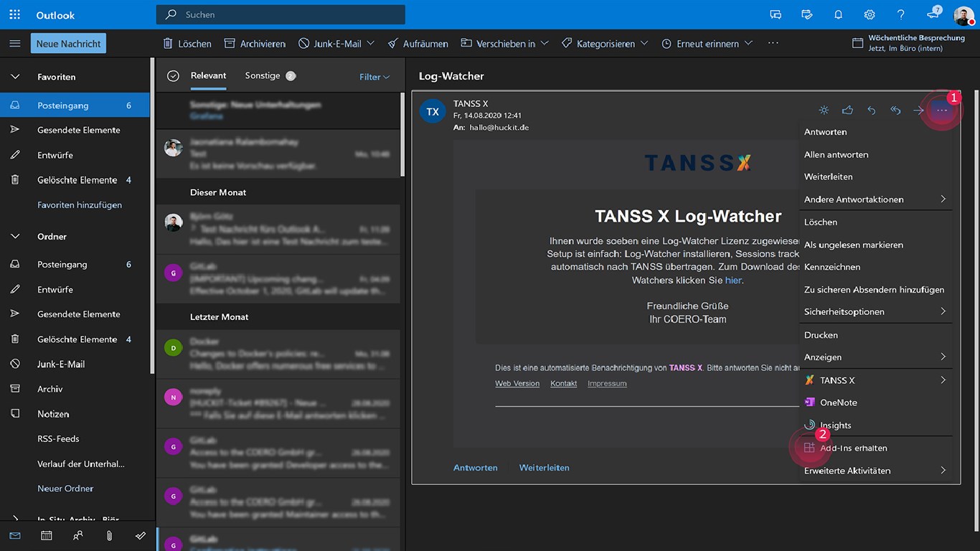The image size is (980, 551).
Task: Switch to Calendar view at bottom
Action: [46, 535]
